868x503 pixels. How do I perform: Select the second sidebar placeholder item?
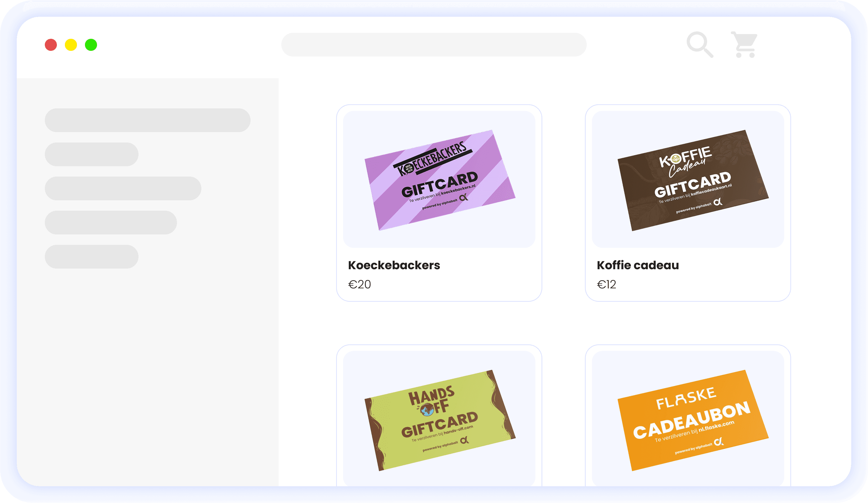click(92, 154)
